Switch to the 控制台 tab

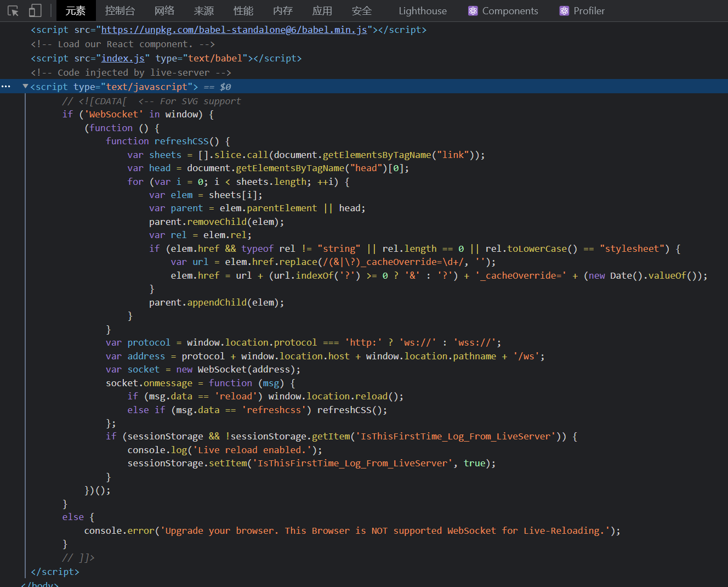pyautogui.click(x=120, y=11)
